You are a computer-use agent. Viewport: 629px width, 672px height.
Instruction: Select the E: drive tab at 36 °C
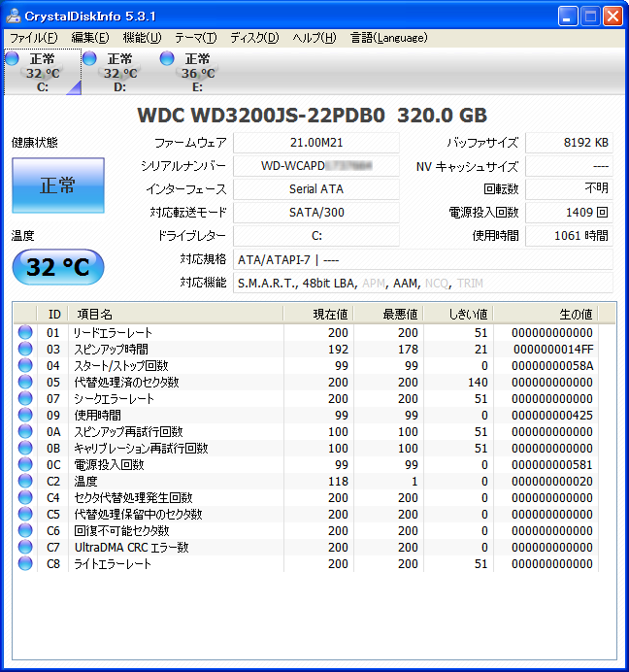point(197,72)
